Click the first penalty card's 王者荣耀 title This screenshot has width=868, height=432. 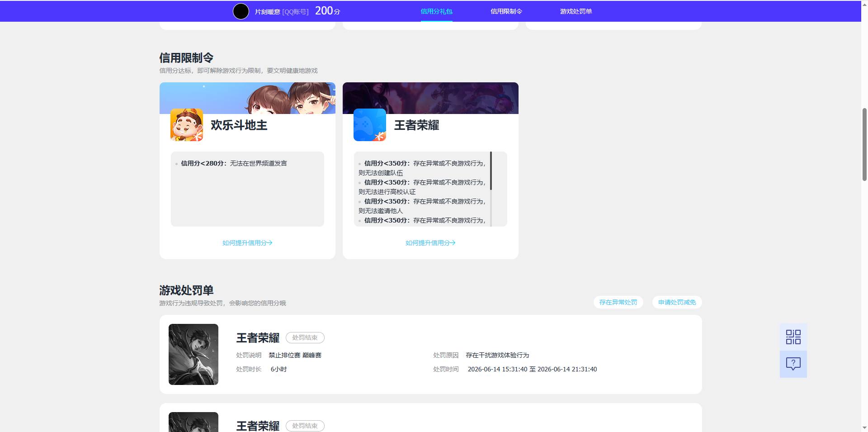click(258, 338)
